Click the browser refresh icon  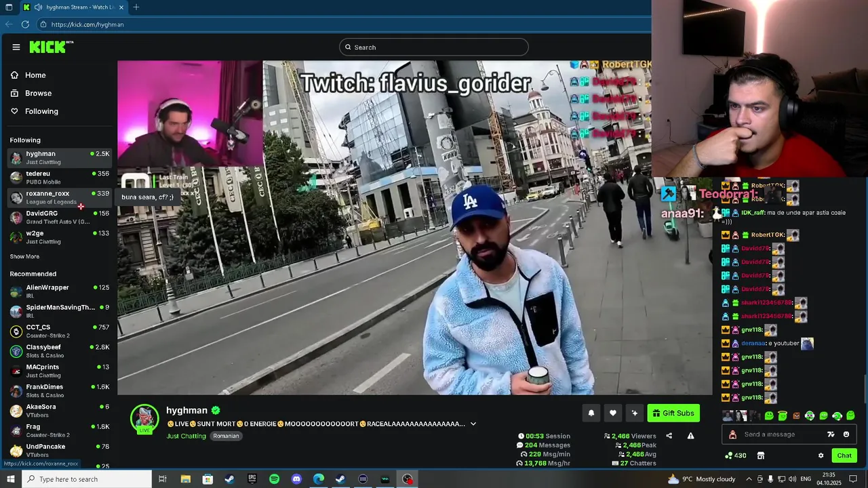click(x=25, y=24)
